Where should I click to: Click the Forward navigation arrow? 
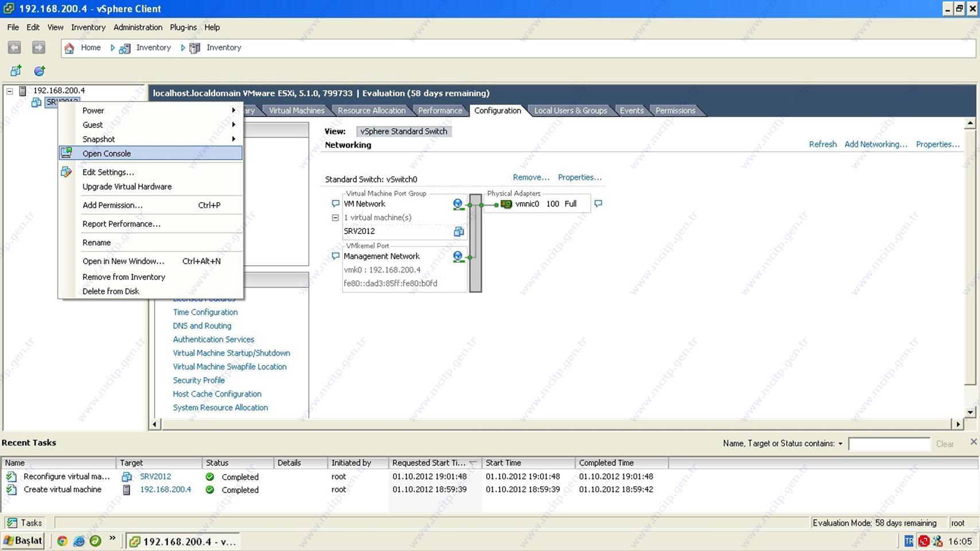tap(38, 48)
